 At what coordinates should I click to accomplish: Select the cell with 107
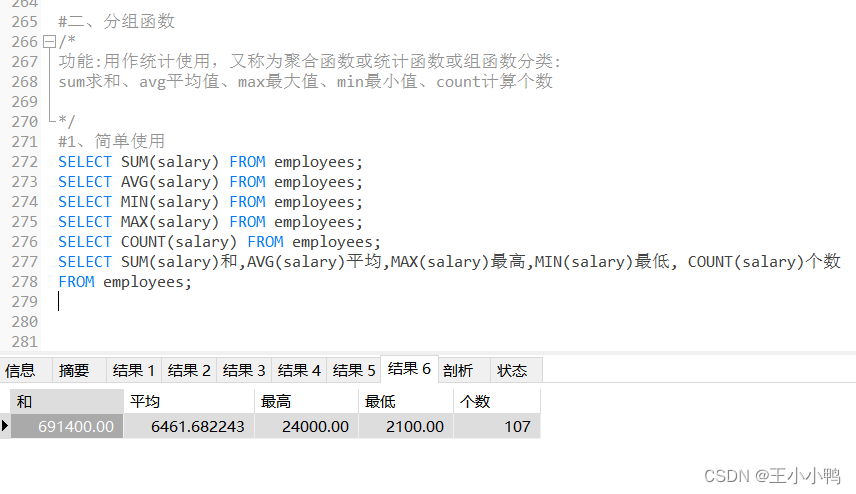pos(497,426)
